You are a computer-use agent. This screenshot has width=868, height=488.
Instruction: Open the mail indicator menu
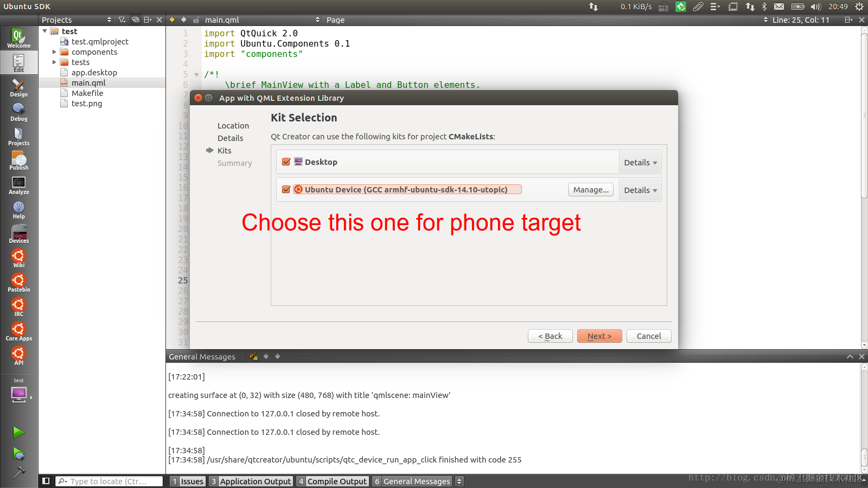coord(779,7)
